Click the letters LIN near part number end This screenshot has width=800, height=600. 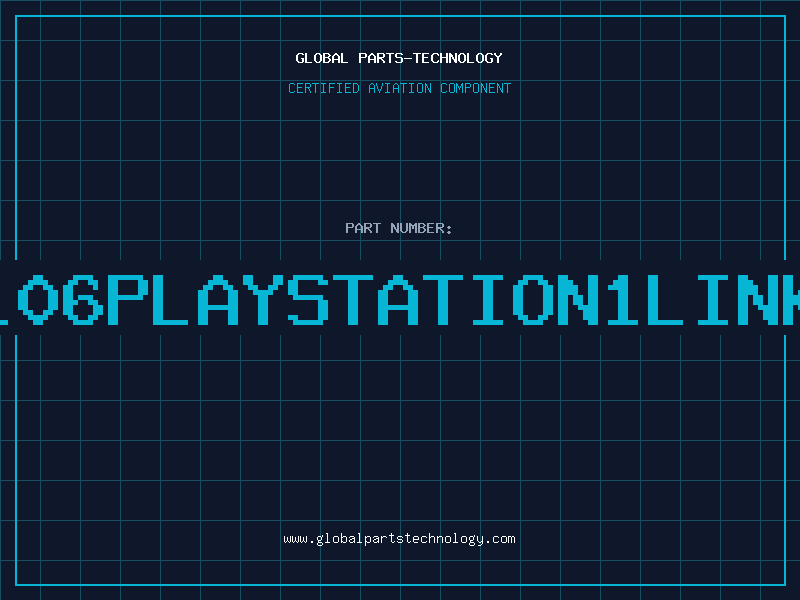click(713, 300)
